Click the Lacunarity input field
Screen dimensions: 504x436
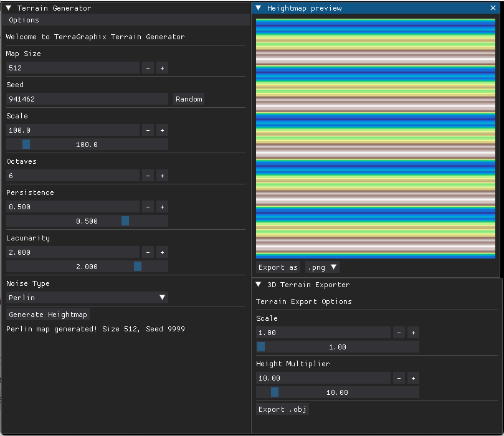click(x=73, y=252)
